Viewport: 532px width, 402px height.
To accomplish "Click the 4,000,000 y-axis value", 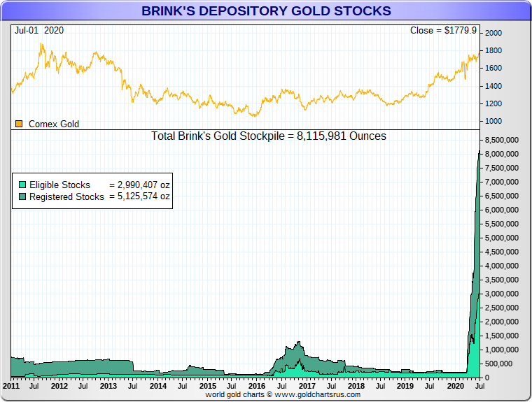I will [501, 266].
